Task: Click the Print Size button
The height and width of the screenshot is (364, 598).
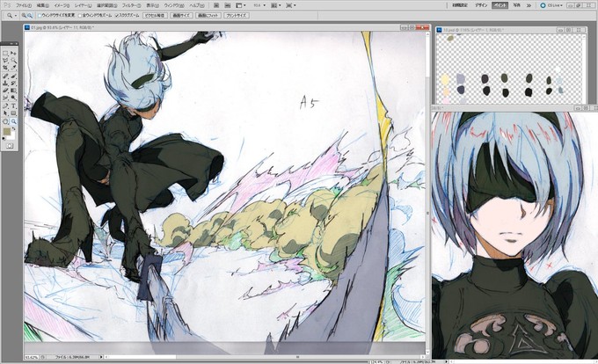Action: click(237, 16)
